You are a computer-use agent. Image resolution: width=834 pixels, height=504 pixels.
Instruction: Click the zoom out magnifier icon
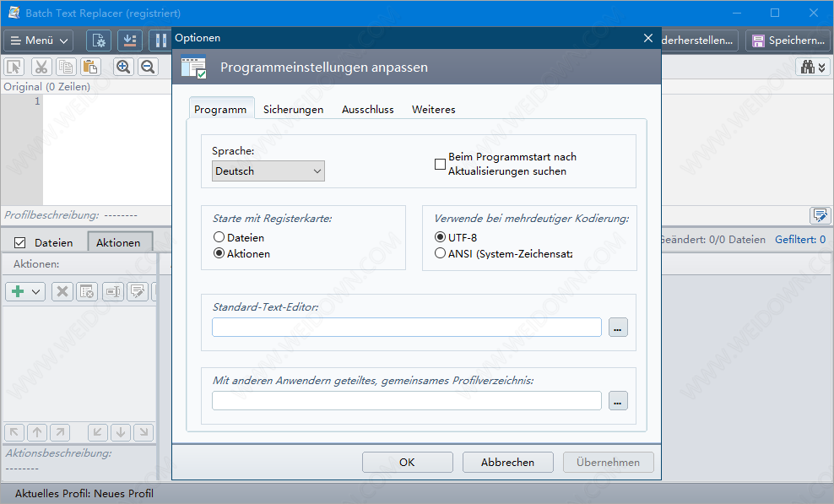click(x=148, y=67)
